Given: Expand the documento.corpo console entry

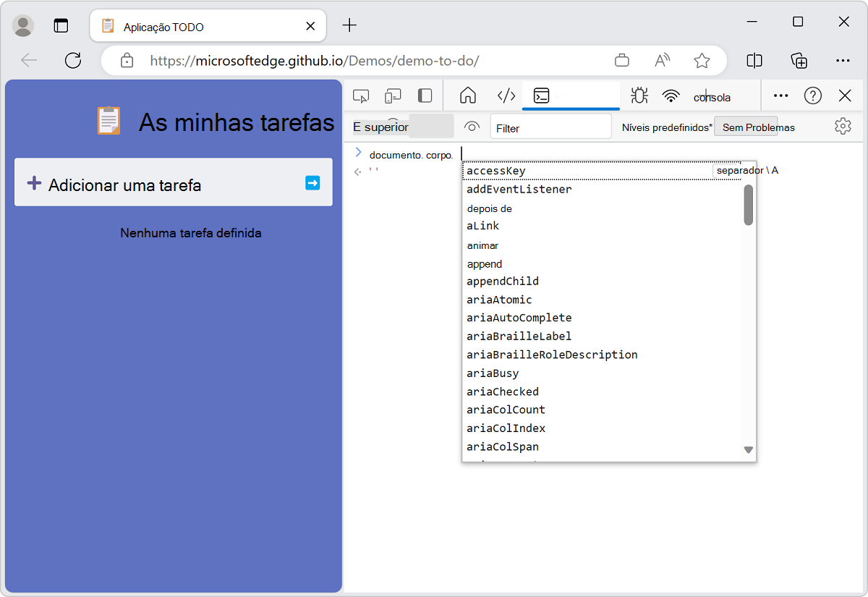Looking at the screenshot, I should point(358,153).
